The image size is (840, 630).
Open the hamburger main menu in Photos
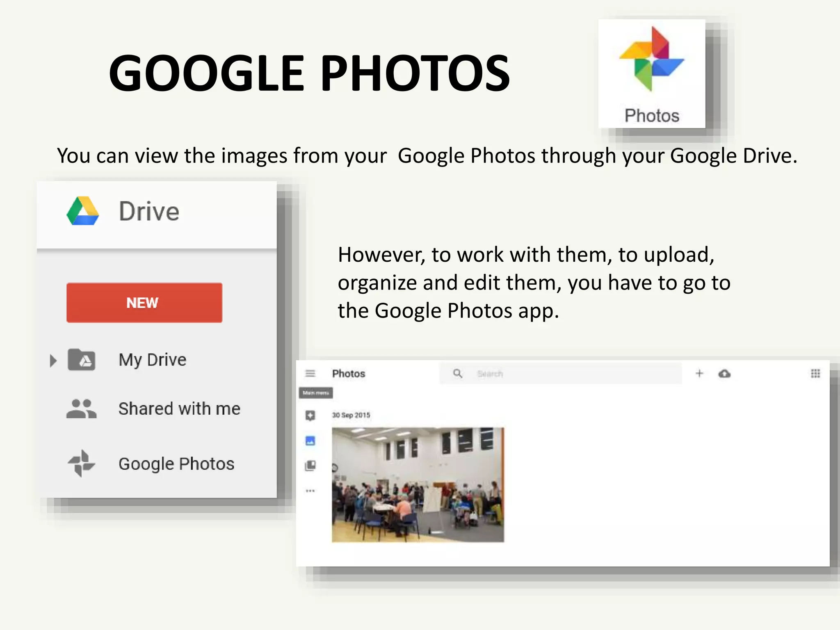[x=310, y=373]
